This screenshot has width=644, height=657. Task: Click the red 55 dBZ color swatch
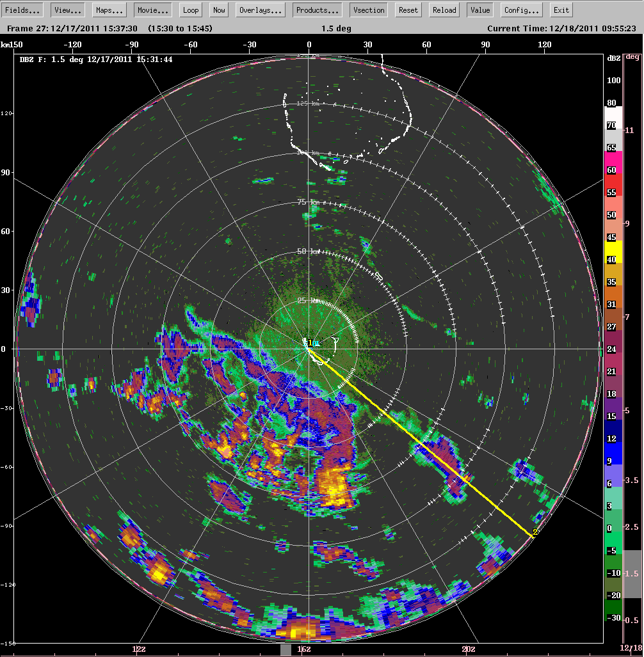tap(613, 184)
